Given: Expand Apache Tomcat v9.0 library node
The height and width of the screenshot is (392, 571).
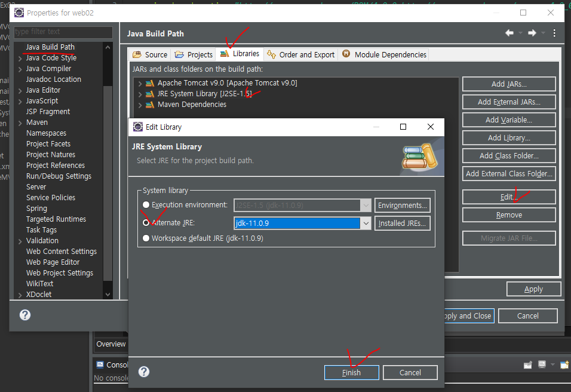Looking at the screenshot, I should 140,84.
